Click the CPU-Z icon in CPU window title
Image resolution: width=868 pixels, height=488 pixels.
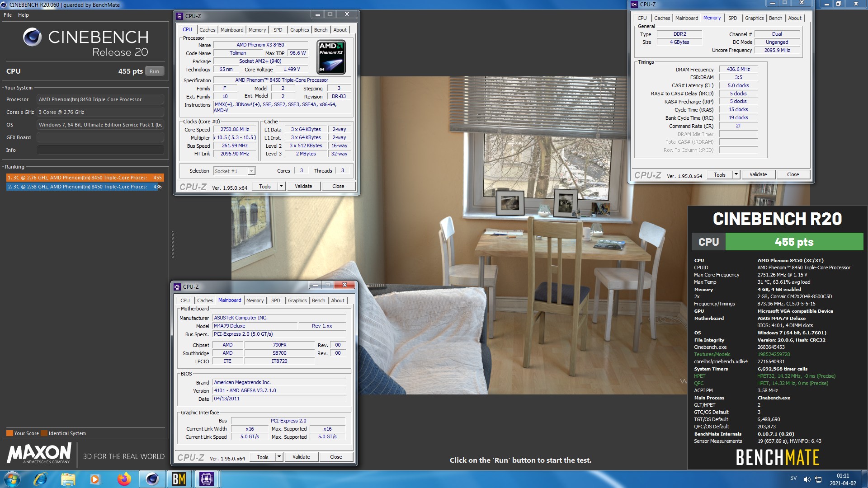[179, 16]
